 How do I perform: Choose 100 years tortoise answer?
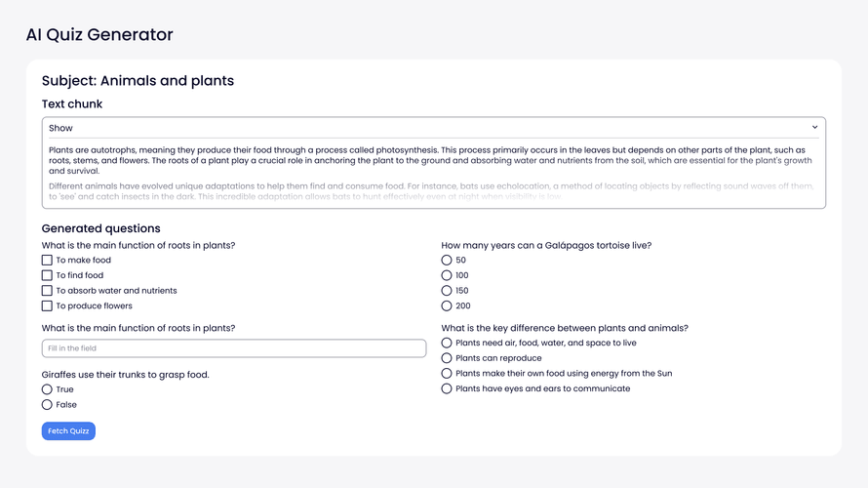tap(447, 275)
